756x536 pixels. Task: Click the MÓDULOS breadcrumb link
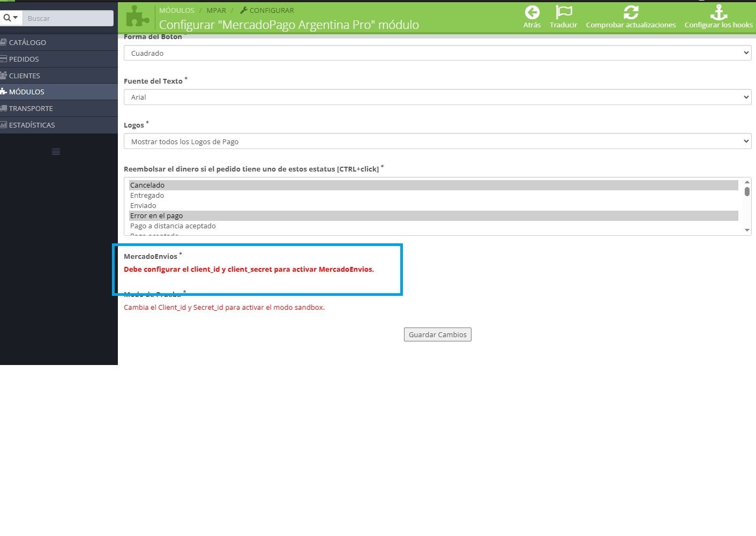point(177,10)
